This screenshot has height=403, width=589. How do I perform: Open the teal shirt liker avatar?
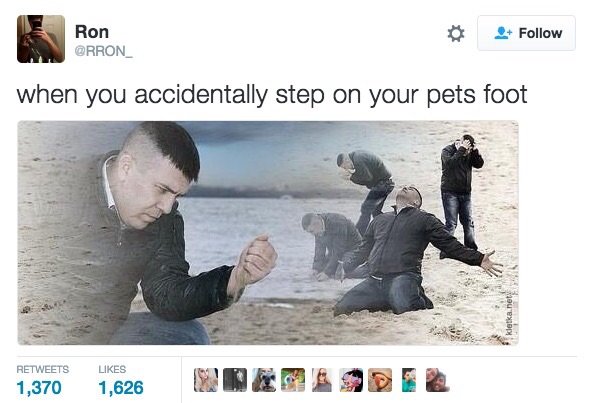click(x=409, y=380)
